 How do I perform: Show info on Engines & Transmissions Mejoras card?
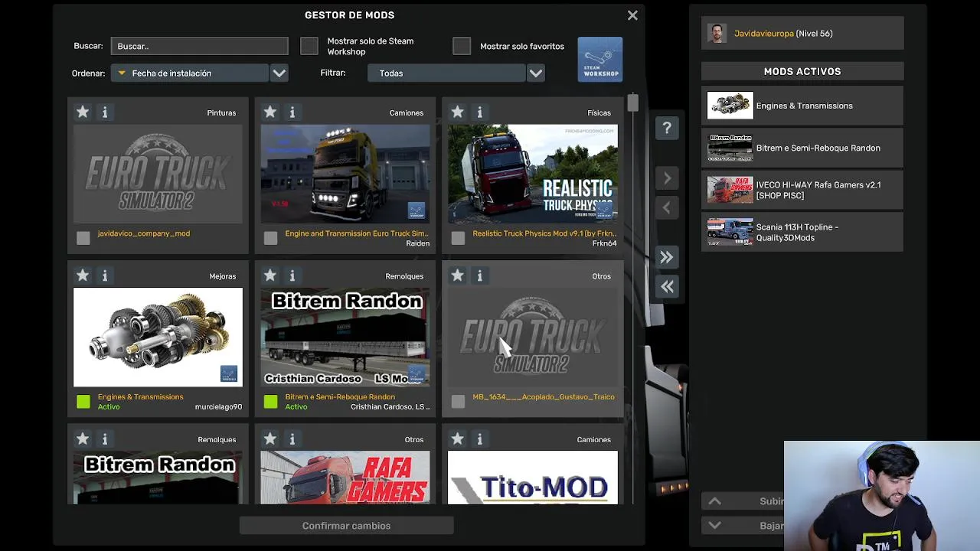point(105,275)
